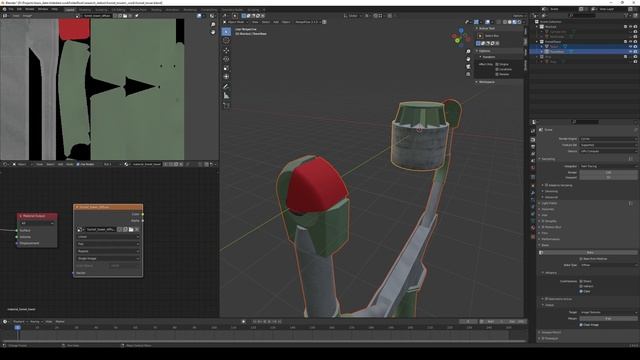Viewport: 640px width, 360px height.
Task: Open the File menu
Action: pyautogui.click(x=11, y=9)
